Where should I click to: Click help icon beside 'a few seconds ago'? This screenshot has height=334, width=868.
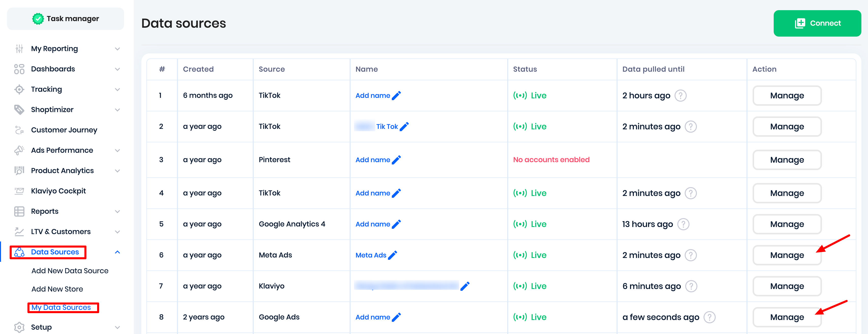pyautogui.click(x=709, y=317)
